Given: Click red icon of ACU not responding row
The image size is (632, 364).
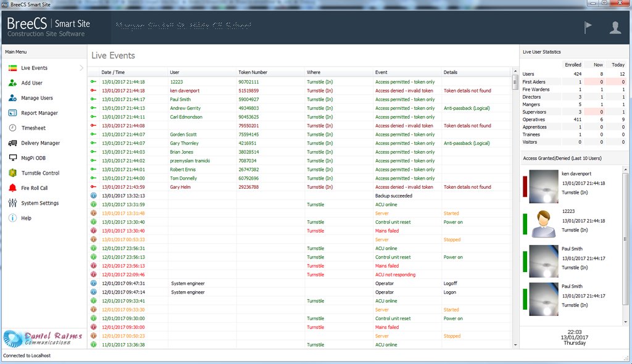Looking at the screenshot, I should [94, 275].
